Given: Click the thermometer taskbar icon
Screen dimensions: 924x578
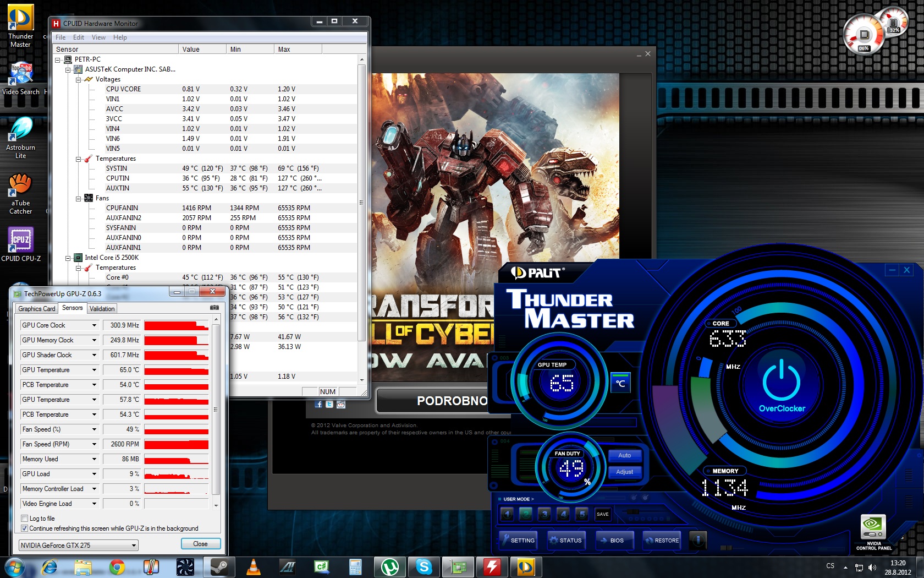Looking at the screenshot, I should pyautogui.click(x=151, y=567).
